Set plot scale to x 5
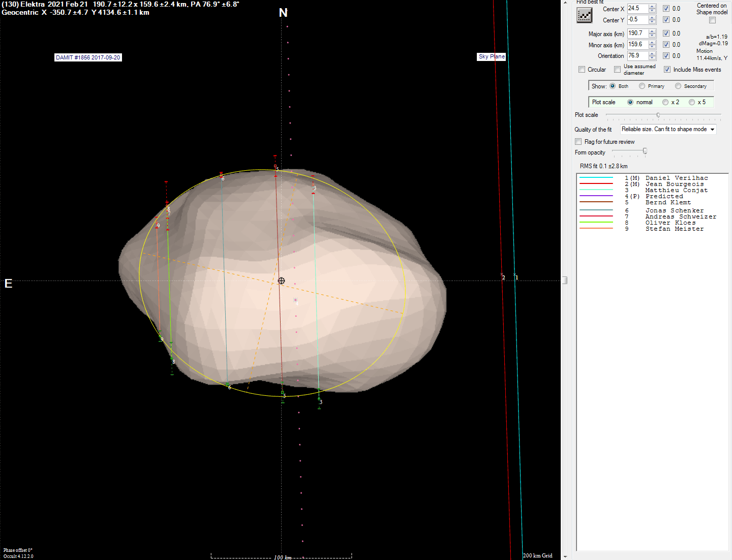The image size is (732, 560). point(692,102)
